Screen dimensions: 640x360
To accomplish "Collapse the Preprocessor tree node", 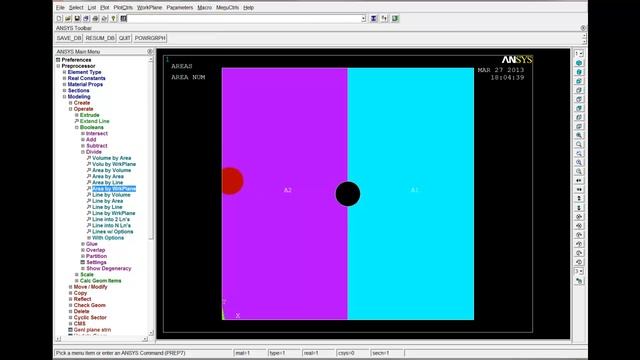I will click(x=58, y=66).
